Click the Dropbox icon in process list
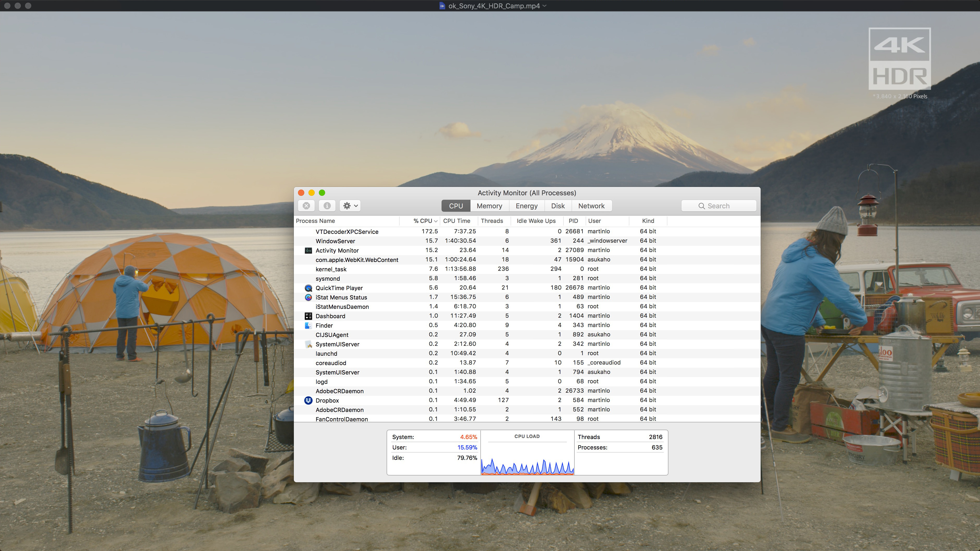Screen dimensions: 980x551 pos(308,400)
